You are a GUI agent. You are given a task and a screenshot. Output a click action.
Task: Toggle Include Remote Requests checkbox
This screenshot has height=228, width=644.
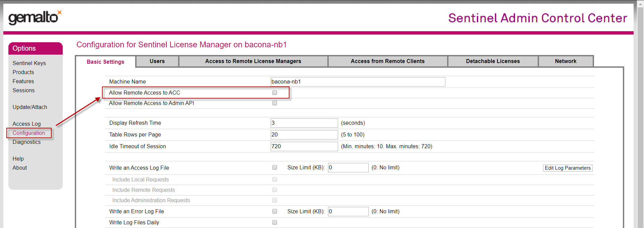275,190
